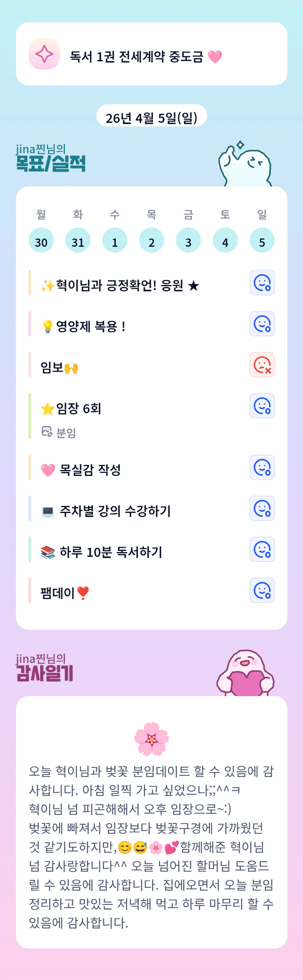This screenshot has height=980, width=303.
Task: Click the smiley status icon for 영양제 복용
Action: click(x=262, y=324)
